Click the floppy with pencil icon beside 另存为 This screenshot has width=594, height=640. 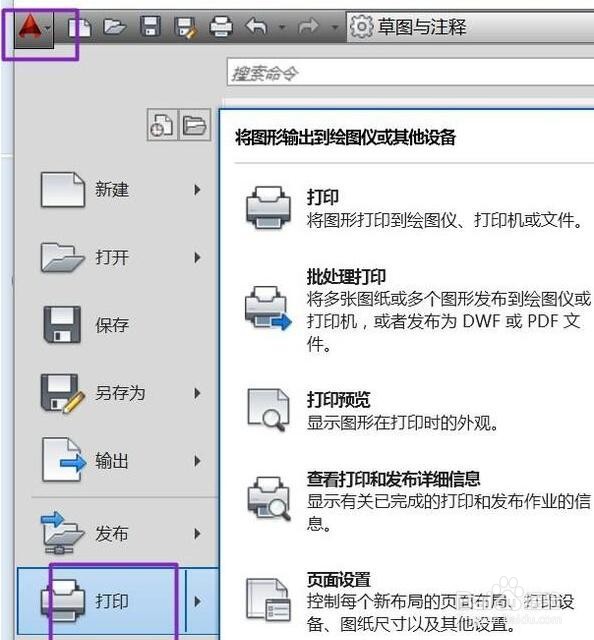(x=62, y=393)
